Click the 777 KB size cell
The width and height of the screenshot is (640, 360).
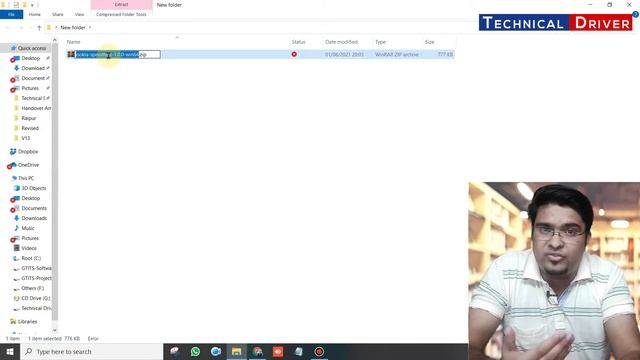[445, 54]
